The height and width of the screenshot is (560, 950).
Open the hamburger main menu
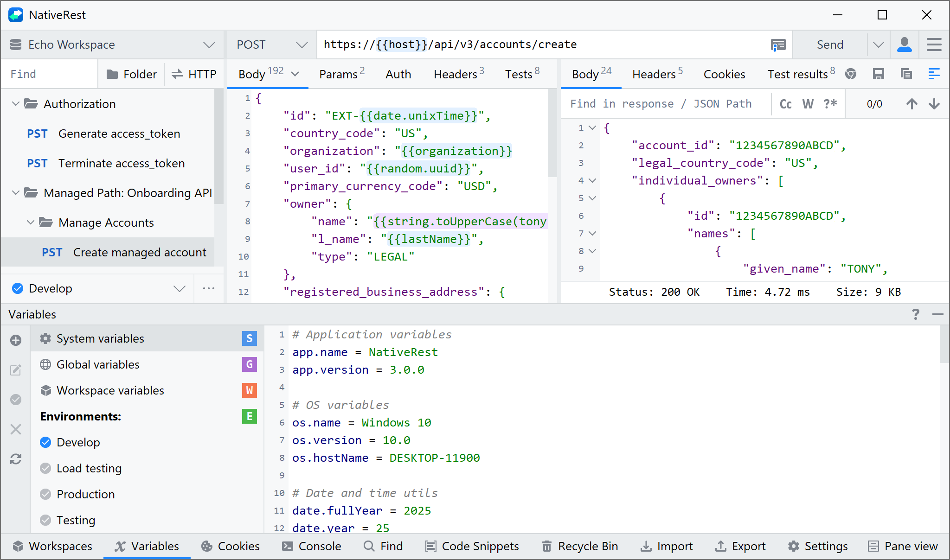pos(934,45)
